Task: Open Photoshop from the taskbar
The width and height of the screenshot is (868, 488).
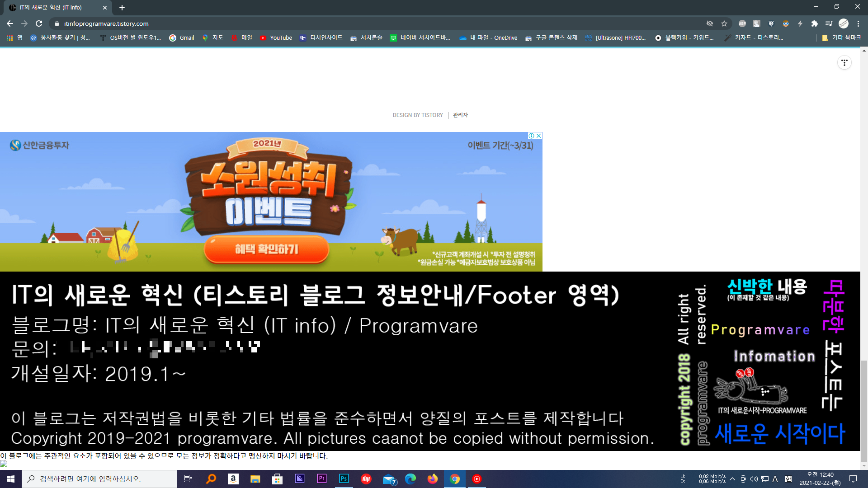Action: tap(344, 479)
